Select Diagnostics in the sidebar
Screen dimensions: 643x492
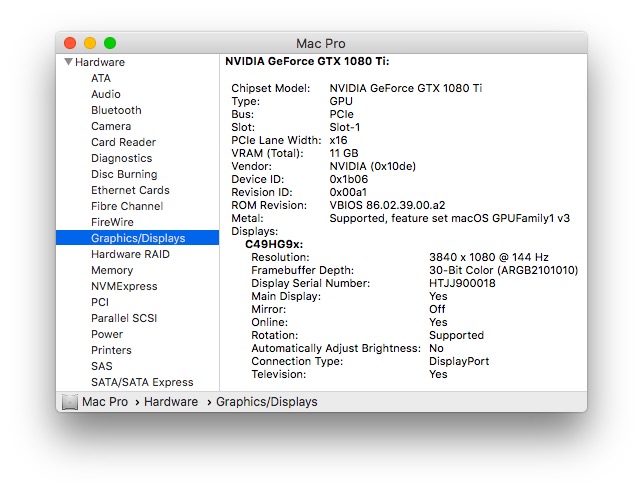(121, 158)
